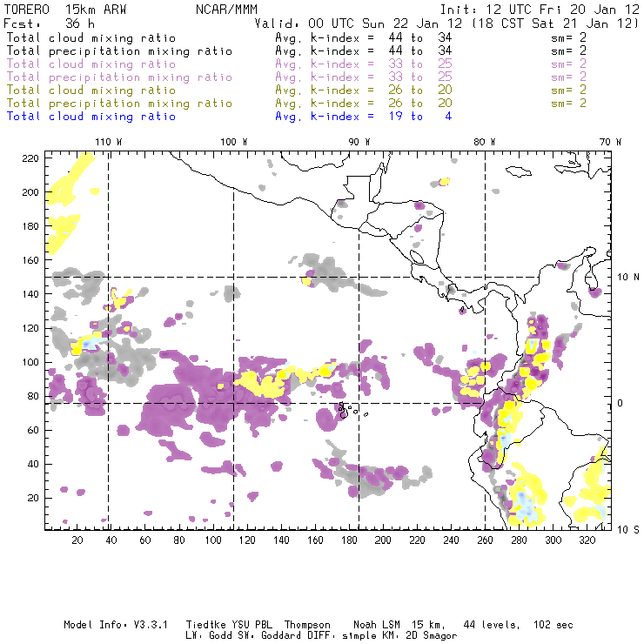Click the 'TORERO 15km ARW' title text

65,10
